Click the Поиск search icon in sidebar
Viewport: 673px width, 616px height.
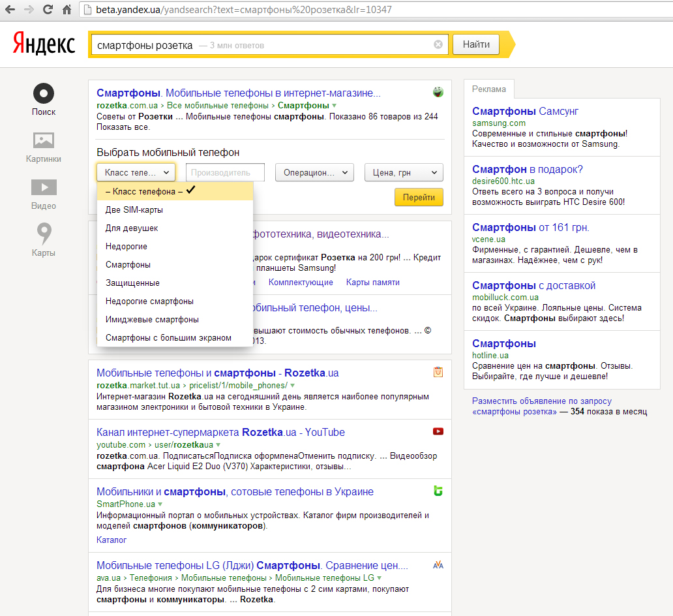point(44,94)
